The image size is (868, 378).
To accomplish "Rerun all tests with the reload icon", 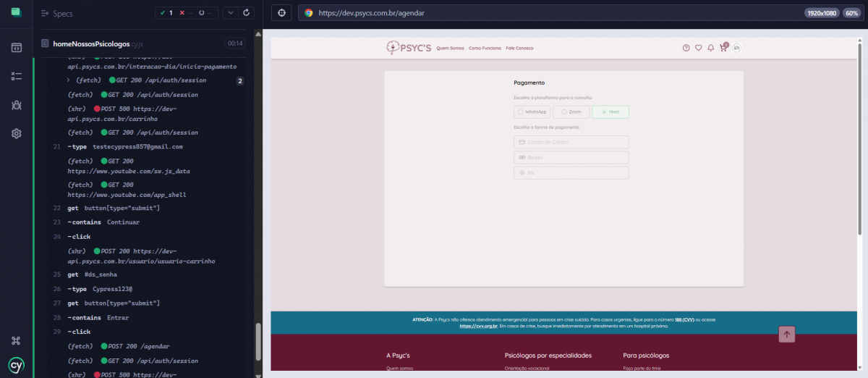I will click(247, 13).
